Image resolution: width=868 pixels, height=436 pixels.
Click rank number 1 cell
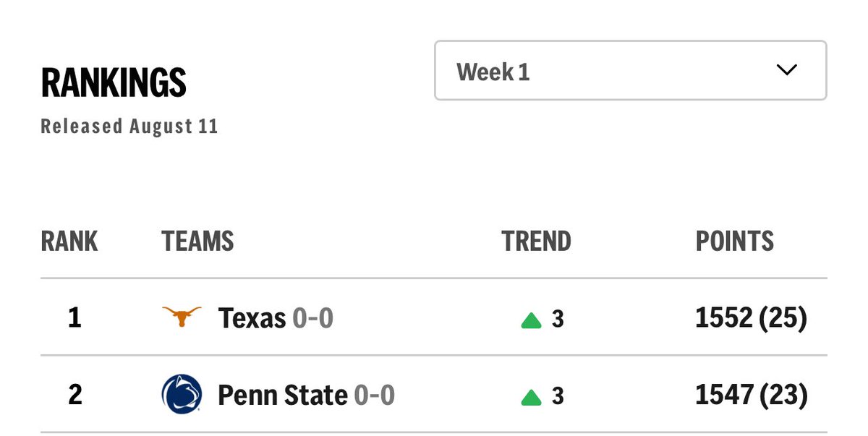click(x=74, y=318)
